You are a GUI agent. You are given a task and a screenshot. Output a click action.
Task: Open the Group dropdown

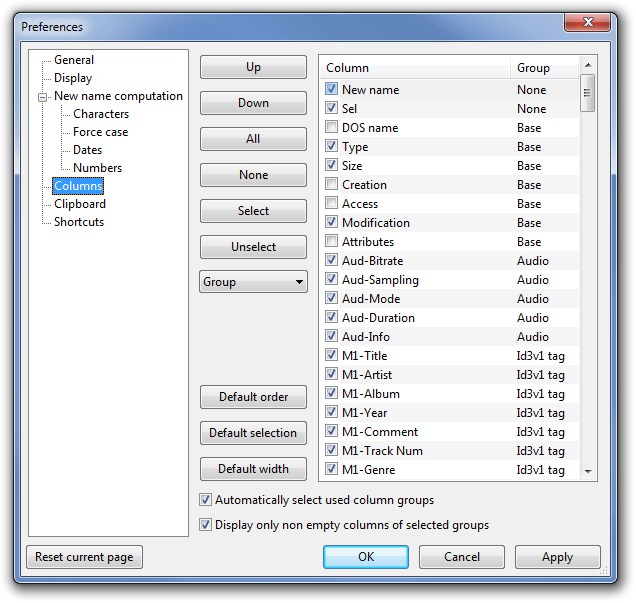[254, 281]
